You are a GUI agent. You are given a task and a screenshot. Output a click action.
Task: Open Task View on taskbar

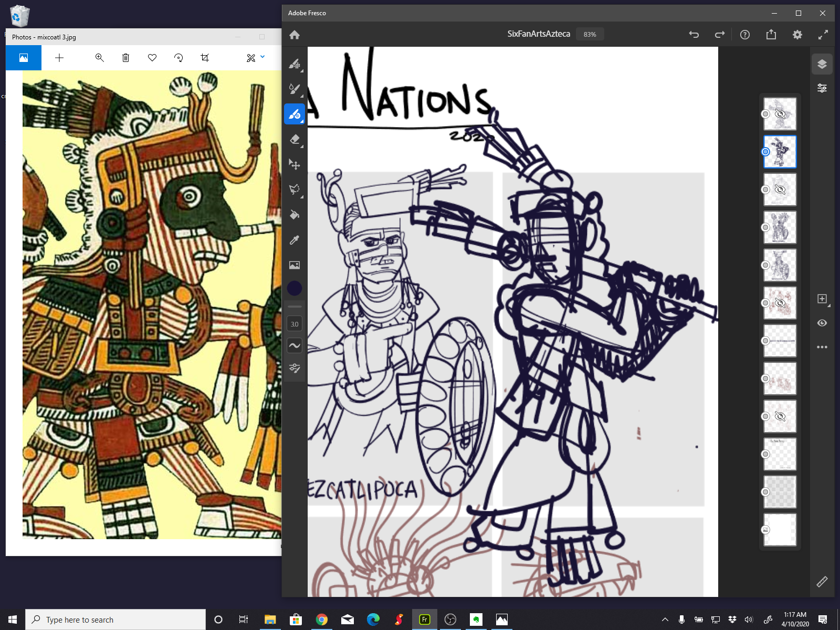244,619
